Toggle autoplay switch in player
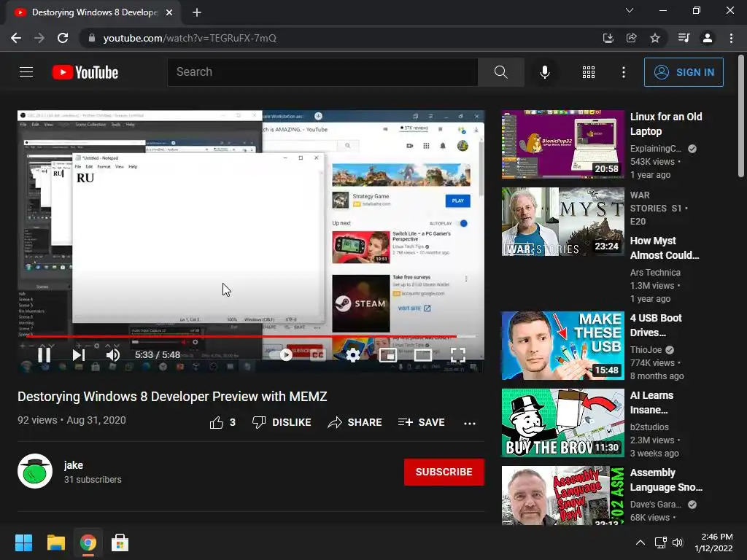747x560 pixels. (x=281, y=355)
